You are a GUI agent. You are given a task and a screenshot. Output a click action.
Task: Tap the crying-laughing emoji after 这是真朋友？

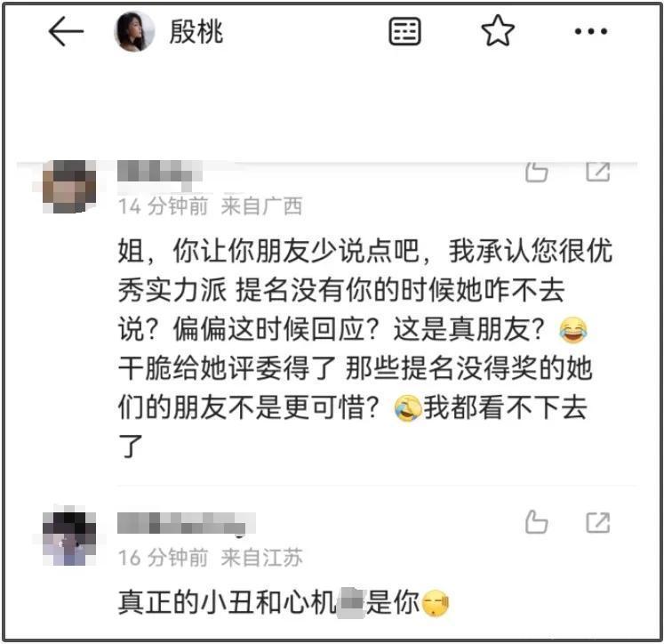click(573, 330)
